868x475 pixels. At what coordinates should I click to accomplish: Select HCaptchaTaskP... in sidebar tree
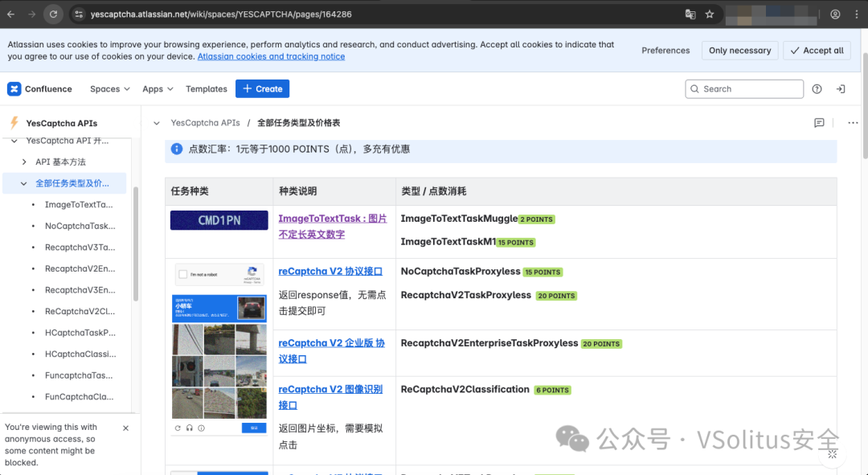point(80,333)
